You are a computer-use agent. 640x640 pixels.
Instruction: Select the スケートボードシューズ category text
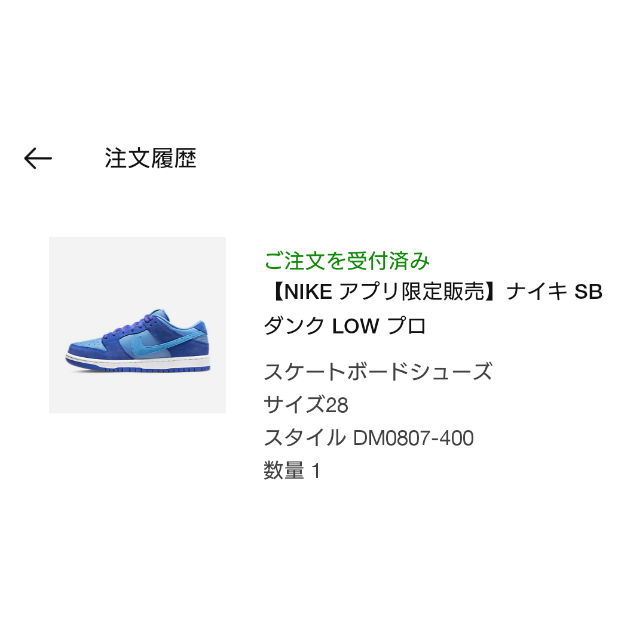pyautogui.click(x=378, y=372)
